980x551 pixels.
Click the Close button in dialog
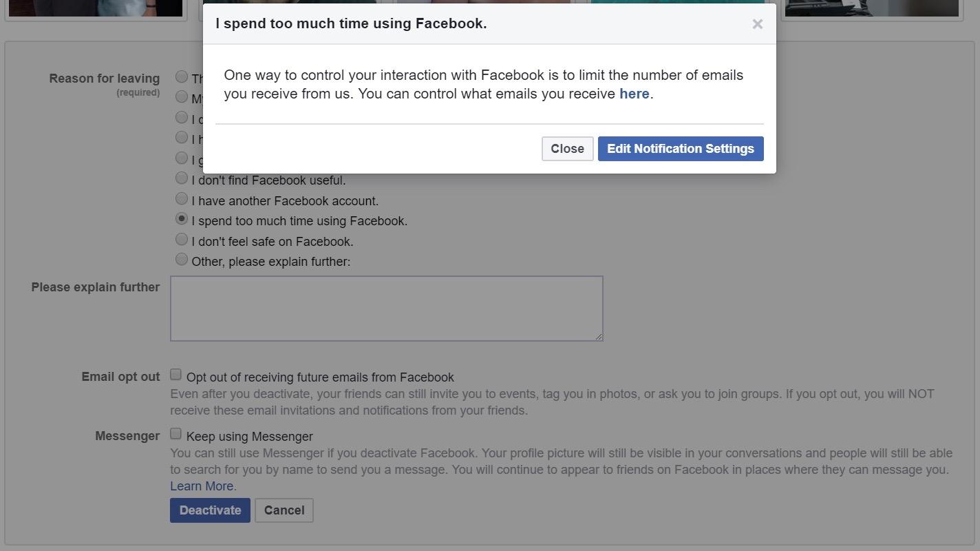[x=567, y=149]
